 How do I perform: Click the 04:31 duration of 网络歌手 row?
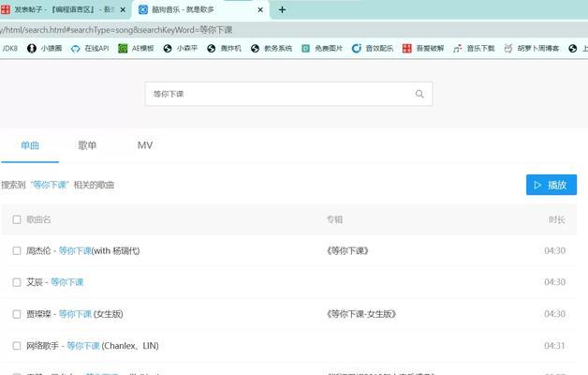(x=554, y=345)
